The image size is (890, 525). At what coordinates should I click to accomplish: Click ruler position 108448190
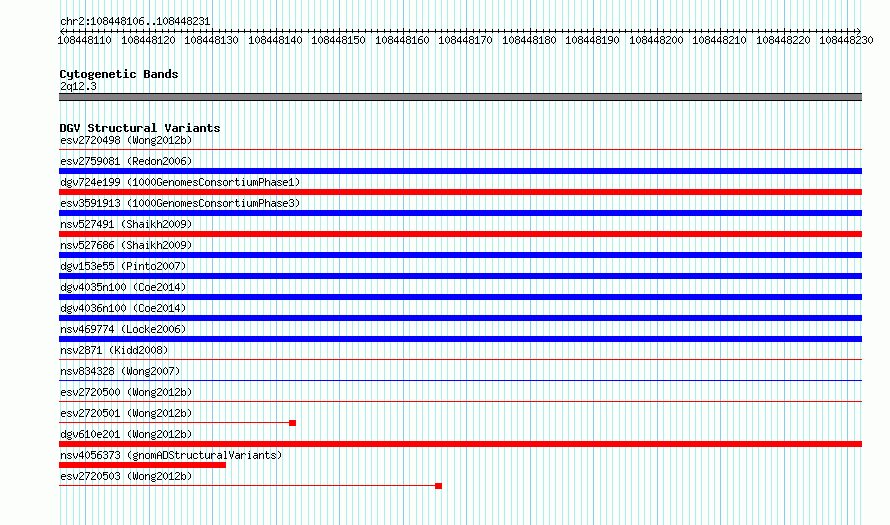593,40
